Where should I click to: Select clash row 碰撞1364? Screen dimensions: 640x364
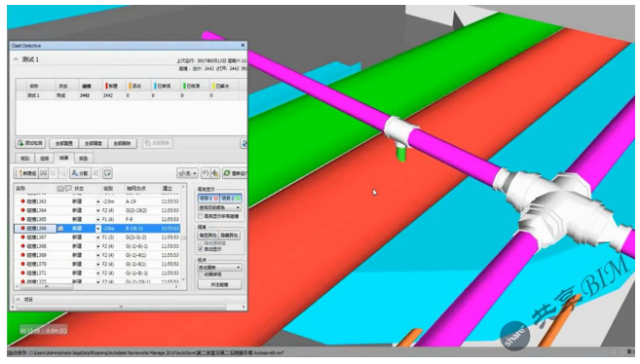(x=97, y=210)
